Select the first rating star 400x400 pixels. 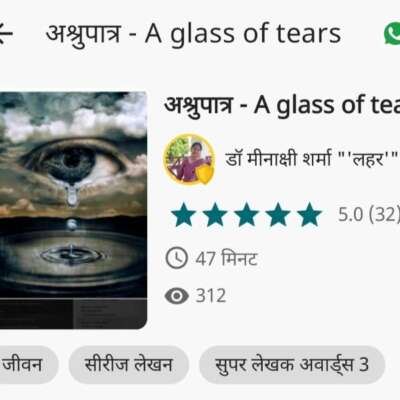(x=183, y=215)
